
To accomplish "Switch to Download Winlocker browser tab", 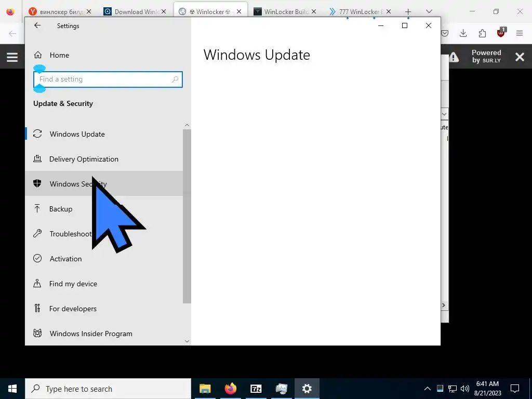I will coord(134,11).
